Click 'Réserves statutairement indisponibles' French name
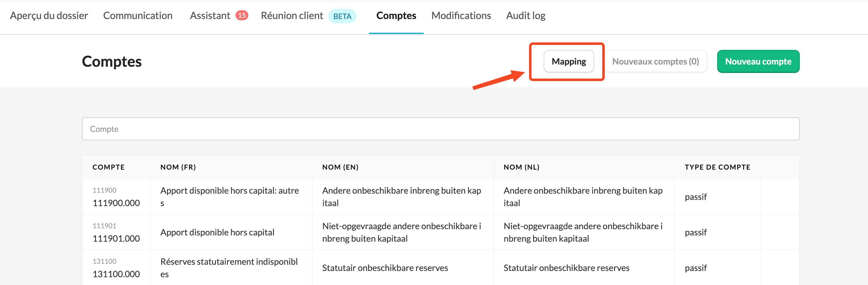Image resolution: width=868 pixels, height=285 pixels. click(x=229, y=268)
